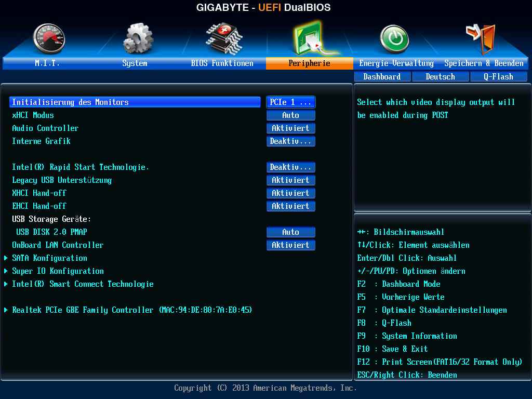Launch Q-Flash utility button
Image resolution: width=532 pixels, height=399 pixels.
(x=498, y=77)
